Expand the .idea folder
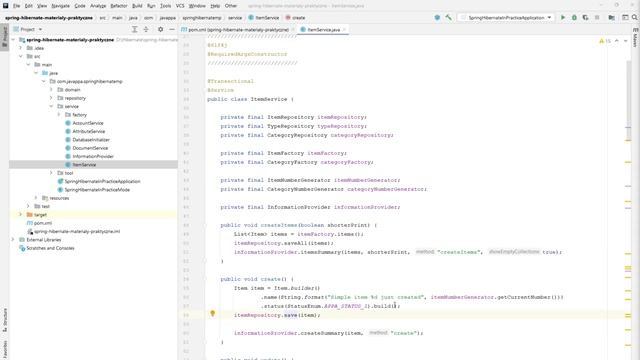The height and width of the screenshot is (360, 640). pos(20,48)
